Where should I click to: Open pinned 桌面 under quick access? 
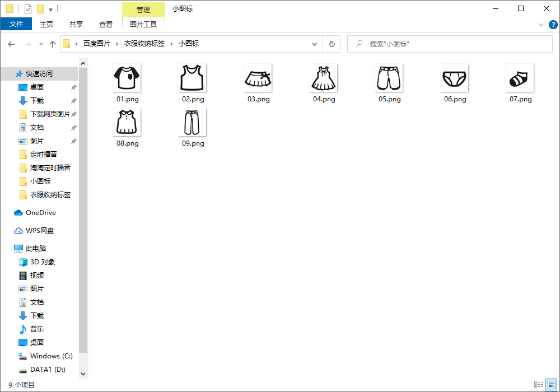tap(37, 87)
